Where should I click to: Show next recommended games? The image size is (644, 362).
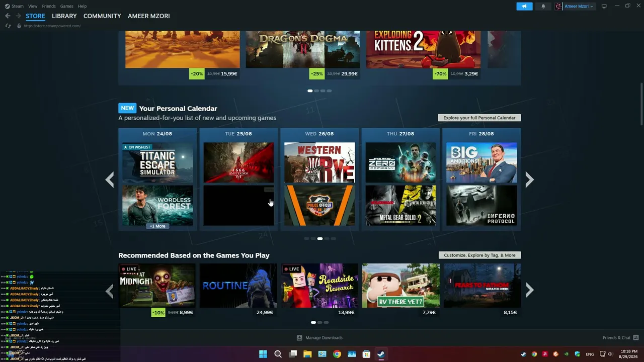(x=529, y=290)
